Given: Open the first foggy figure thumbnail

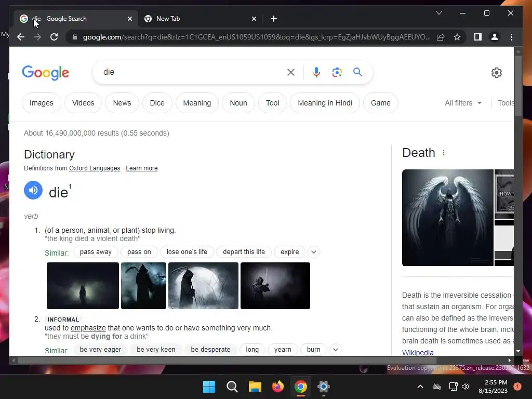Looking at the screenshot, I should click(83, 286).
